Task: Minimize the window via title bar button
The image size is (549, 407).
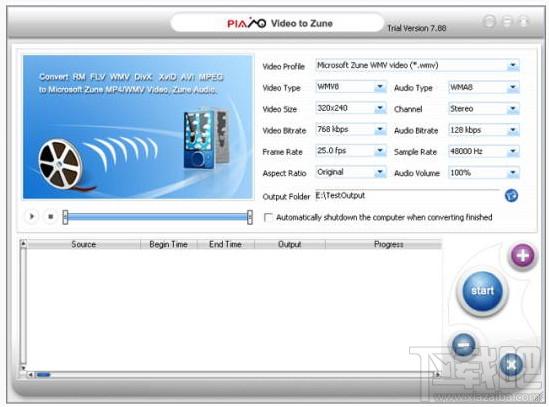Action: pos(507,22)
